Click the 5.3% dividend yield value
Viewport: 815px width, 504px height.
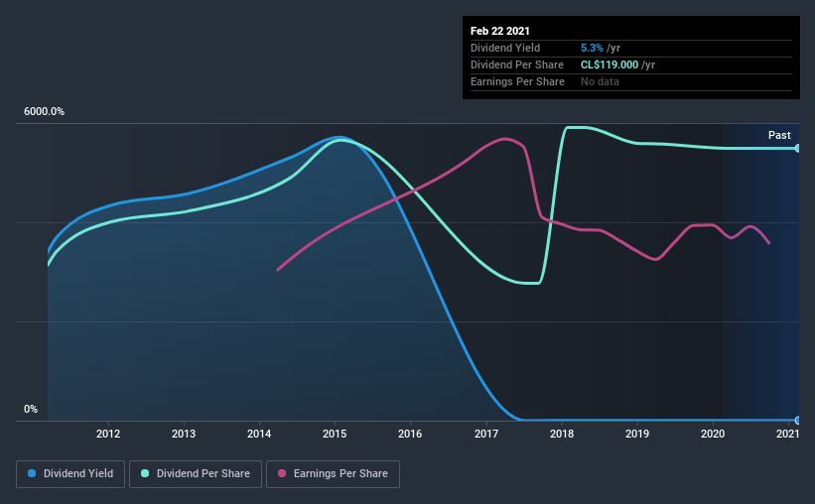coord(592,48)
